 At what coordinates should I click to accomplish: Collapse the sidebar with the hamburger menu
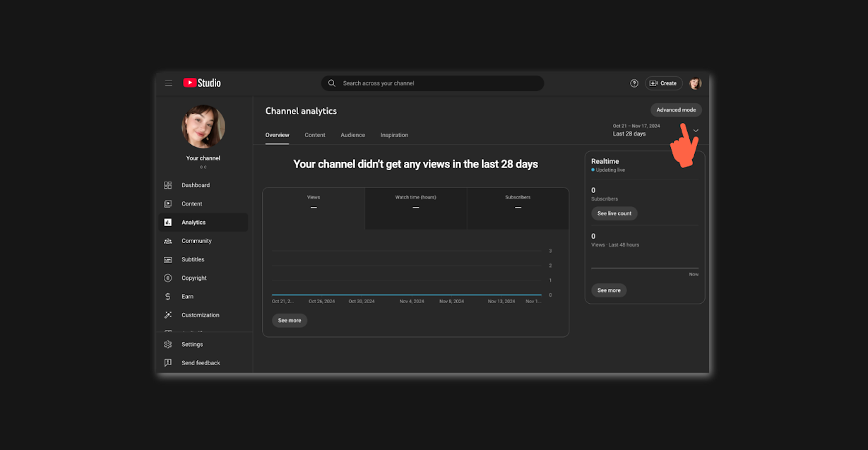pyautogui.click(x=169, y=83)
